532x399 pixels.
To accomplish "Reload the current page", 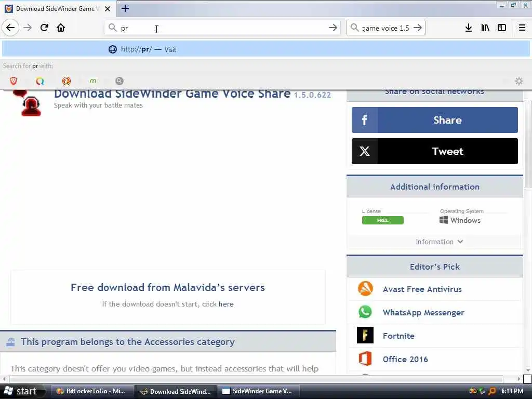I will tap(44, 28).
